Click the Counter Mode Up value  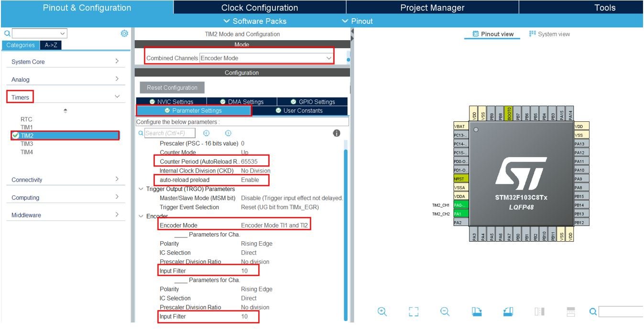(x=245, y=152)
